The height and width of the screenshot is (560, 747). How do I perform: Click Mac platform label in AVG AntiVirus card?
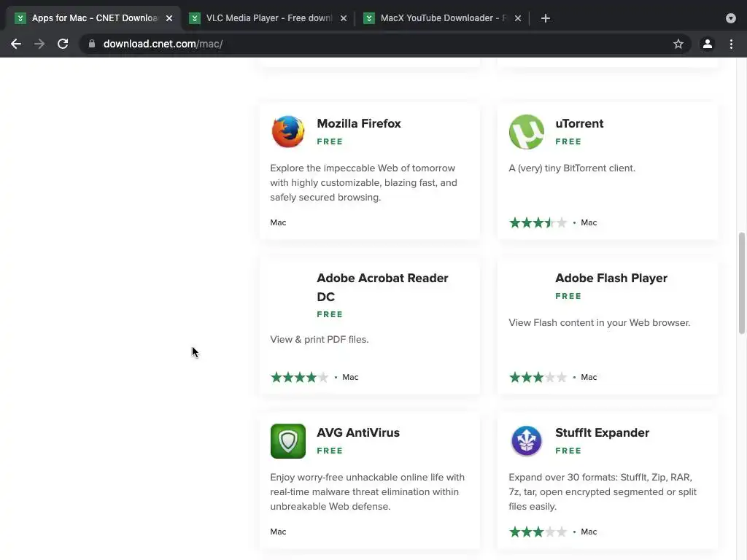tap(278, 532)
